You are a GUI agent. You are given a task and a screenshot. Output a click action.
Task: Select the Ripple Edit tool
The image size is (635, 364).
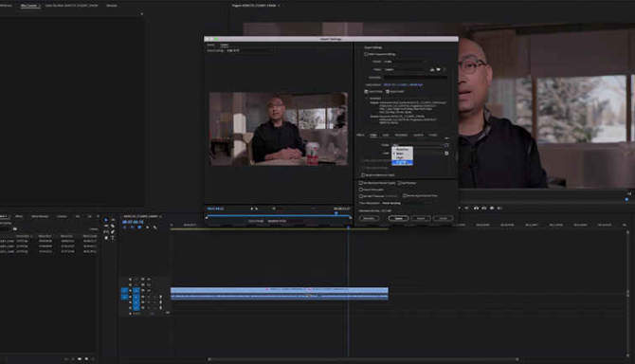pyautogui.click(x=106, y=226)
